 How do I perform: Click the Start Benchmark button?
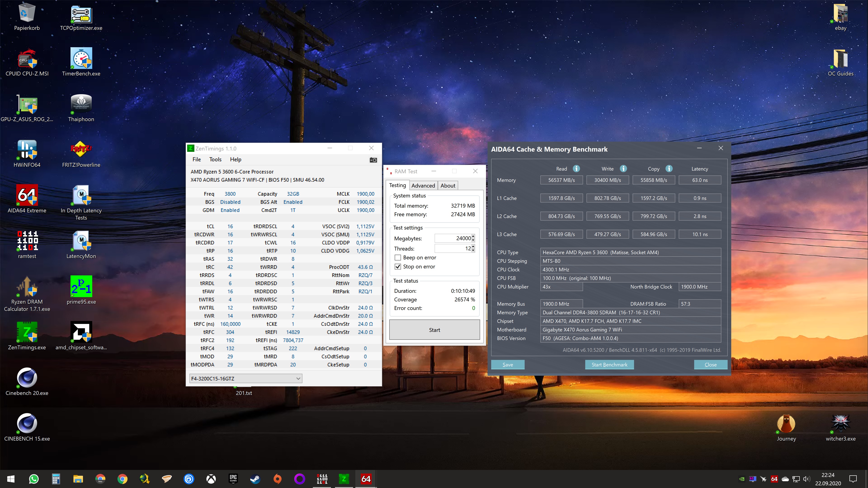click(610, 365)
